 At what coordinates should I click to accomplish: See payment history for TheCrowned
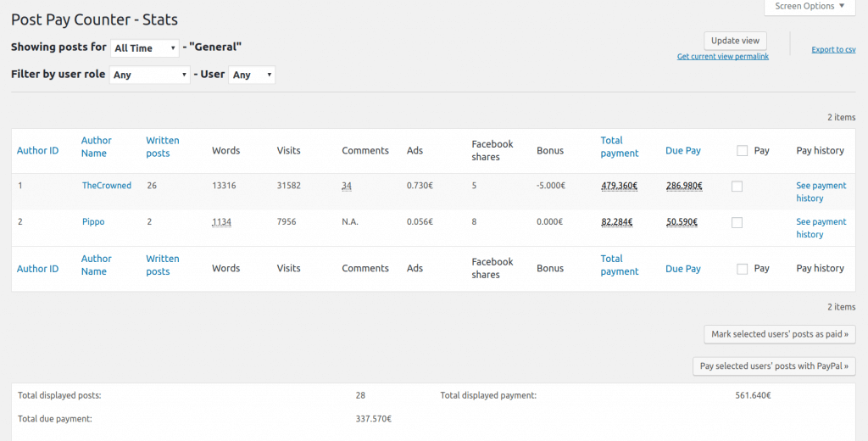coord(820,192)
